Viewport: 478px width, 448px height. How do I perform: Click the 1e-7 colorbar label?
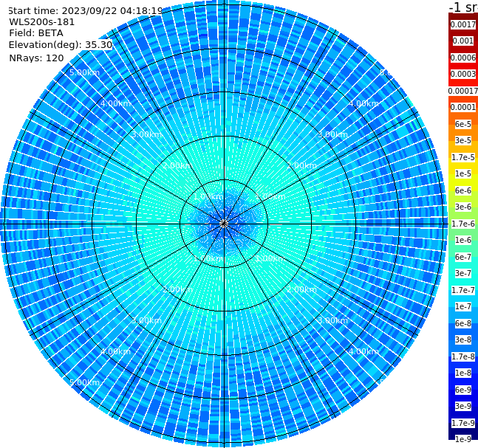[463, 306]
